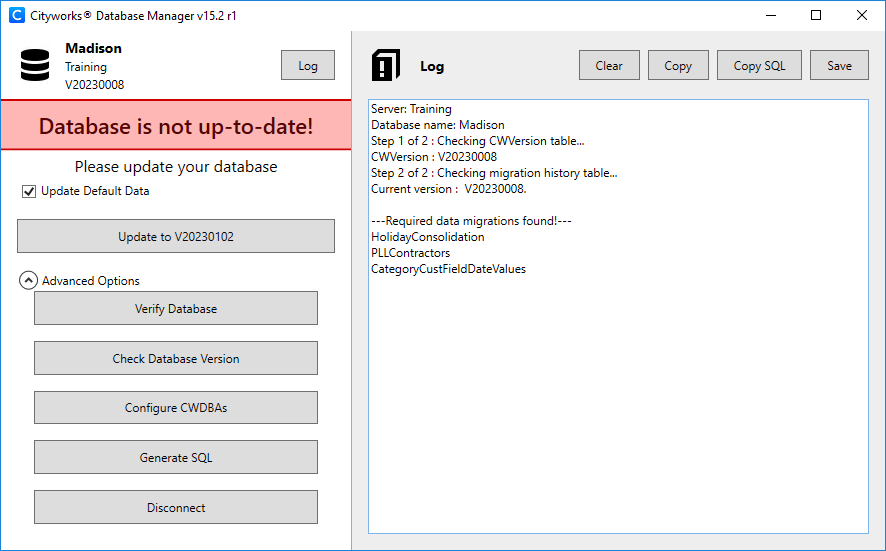Clear the log output
The image size is (886, 551).
pyautogui.click(x=609, y=66)
